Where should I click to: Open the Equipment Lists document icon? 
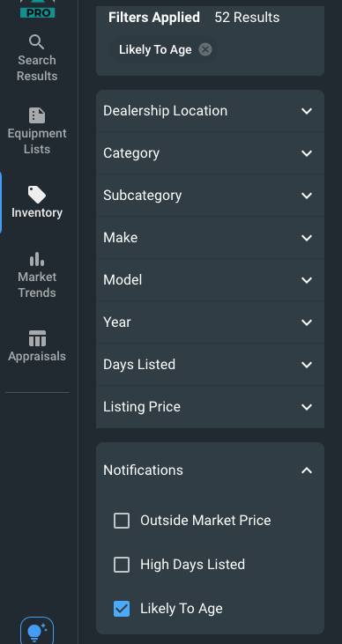coord(37,115)
